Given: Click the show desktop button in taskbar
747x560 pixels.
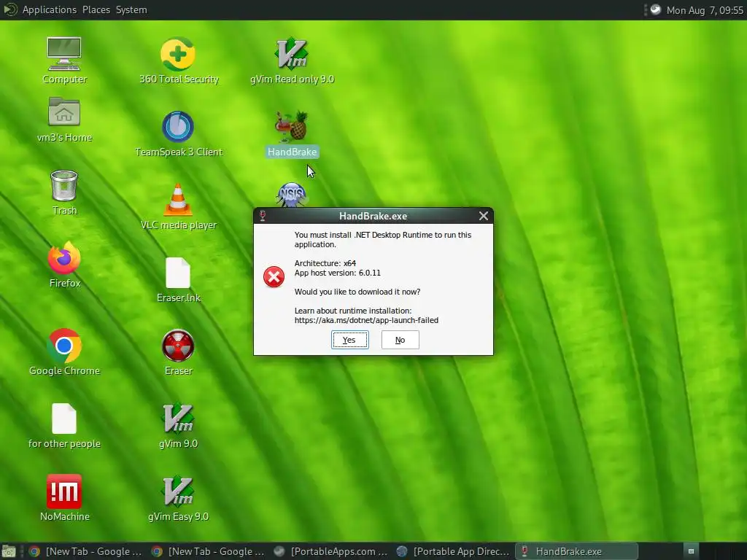Looking at the screenshot, I should point(8,551).
